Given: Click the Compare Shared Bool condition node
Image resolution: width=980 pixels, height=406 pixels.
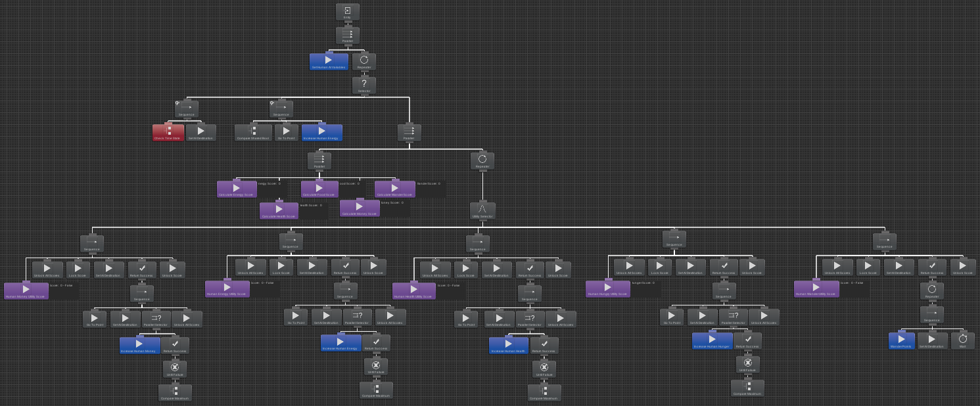Looking at the screenshot, I should [x=252, y=132].
